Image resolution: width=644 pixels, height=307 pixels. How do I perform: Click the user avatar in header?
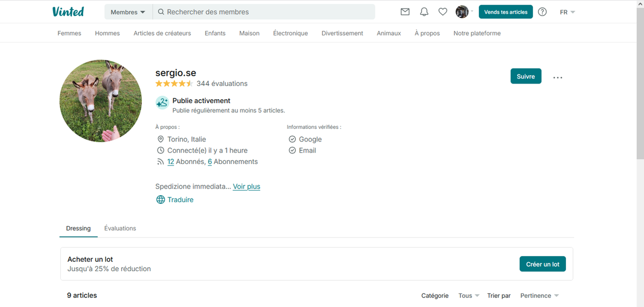coord(462,12)
